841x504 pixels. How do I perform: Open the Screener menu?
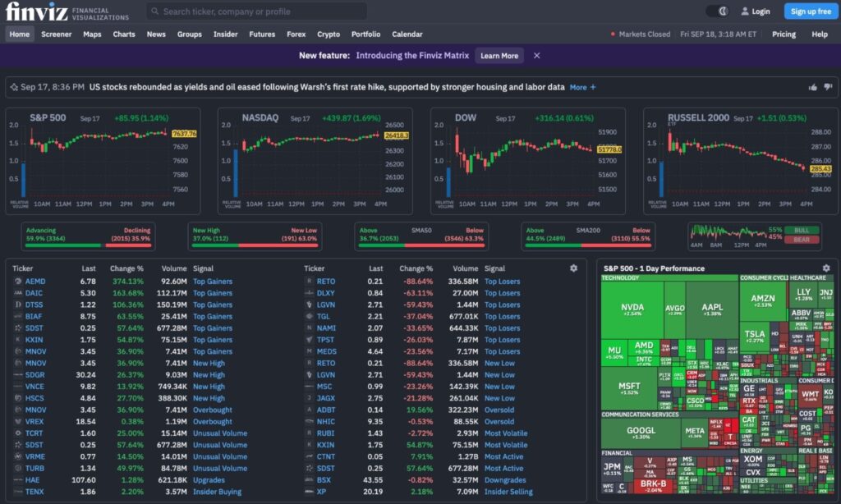[x=57, y=34]
